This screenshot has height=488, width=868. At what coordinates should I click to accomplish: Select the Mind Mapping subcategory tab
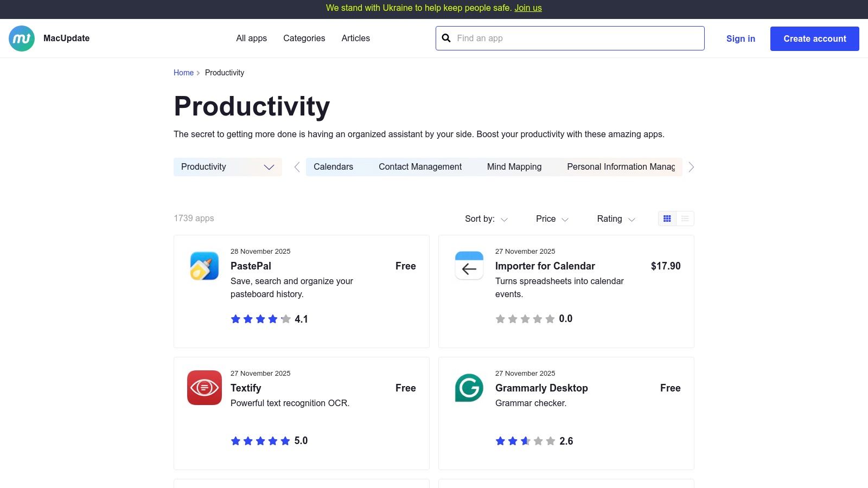tap(514, 167)
